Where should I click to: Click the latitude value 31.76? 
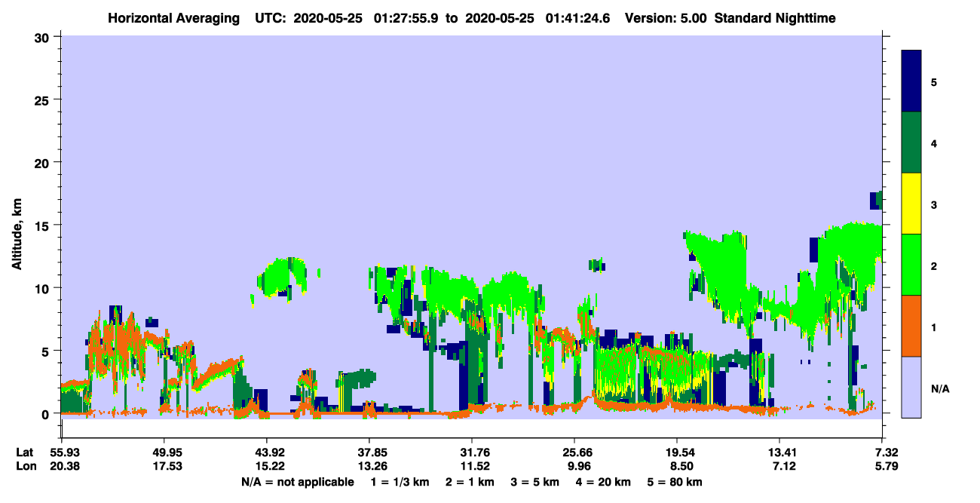coord(472,452)
